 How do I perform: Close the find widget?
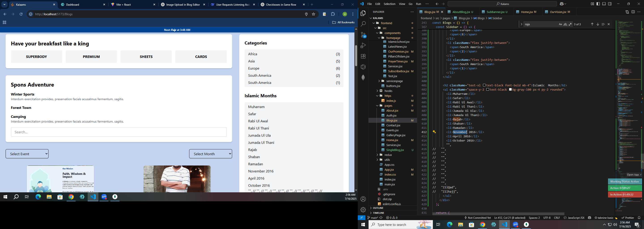pyautogui.click(x=608, y=24)
